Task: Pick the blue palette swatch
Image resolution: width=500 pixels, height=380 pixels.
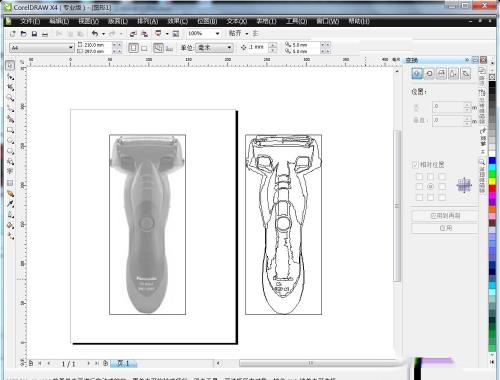Action: pos(492,161)
